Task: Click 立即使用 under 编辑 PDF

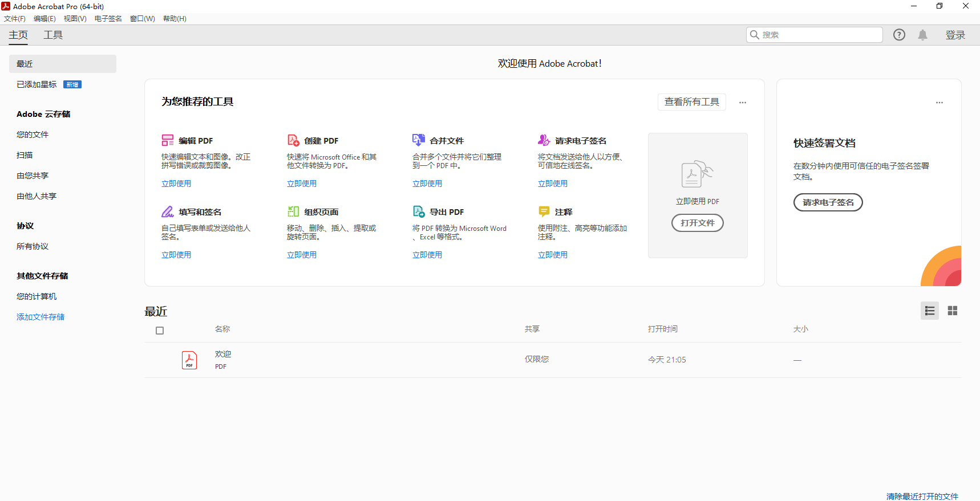Action: [176, 184]
